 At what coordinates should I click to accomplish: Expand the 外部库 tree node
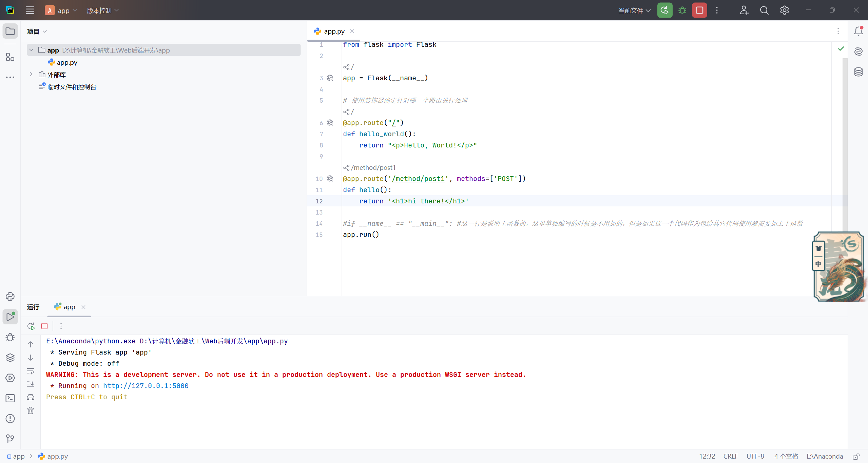pyautogui.click(x=31, y=74)
